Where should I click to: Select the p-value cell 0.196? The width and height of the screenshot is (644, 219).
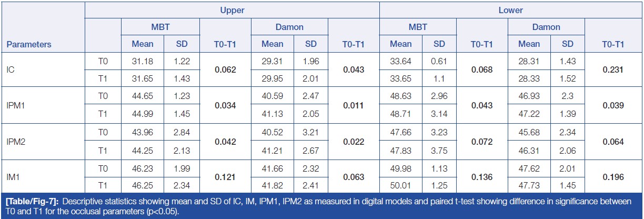click(612, 177)
